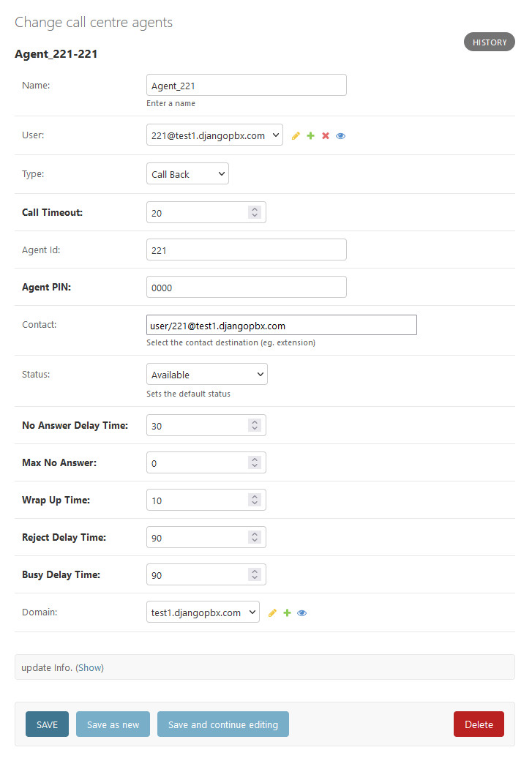Show the update Info section
The width and height of the screenshot is (532, 761).
pos(91,667)
